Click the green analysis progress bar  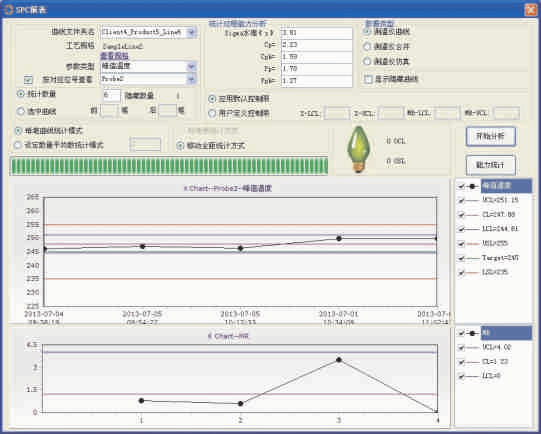coord(169,166)
